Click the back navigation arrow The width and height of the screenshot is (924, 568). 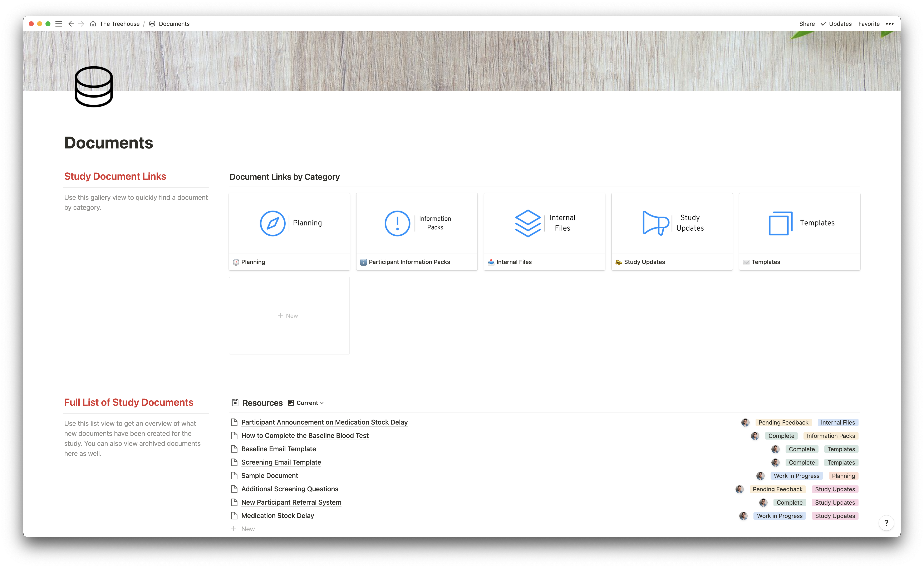[71, 24]
